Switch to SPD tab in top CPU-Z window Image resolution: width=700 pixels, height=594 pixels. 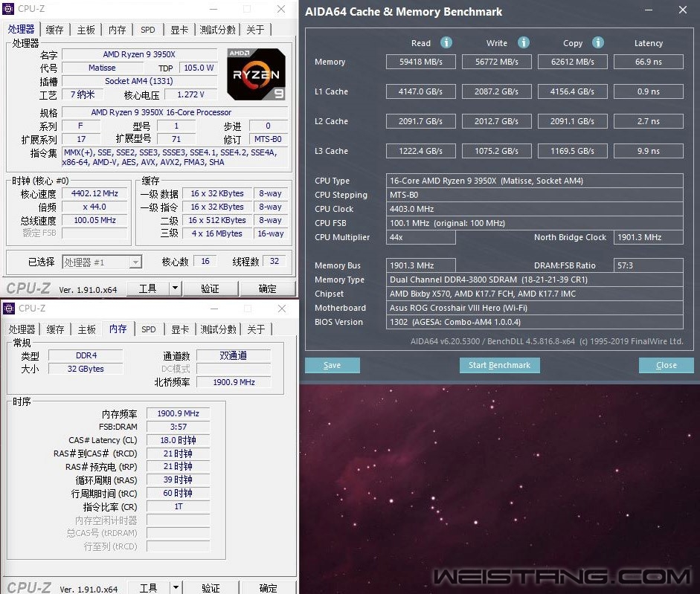148,30
